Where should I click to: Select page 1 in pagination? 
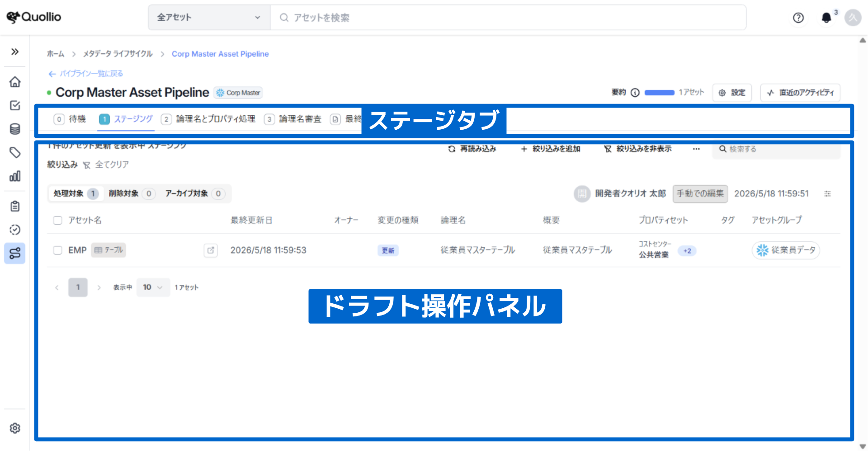(x=78, y=287)
